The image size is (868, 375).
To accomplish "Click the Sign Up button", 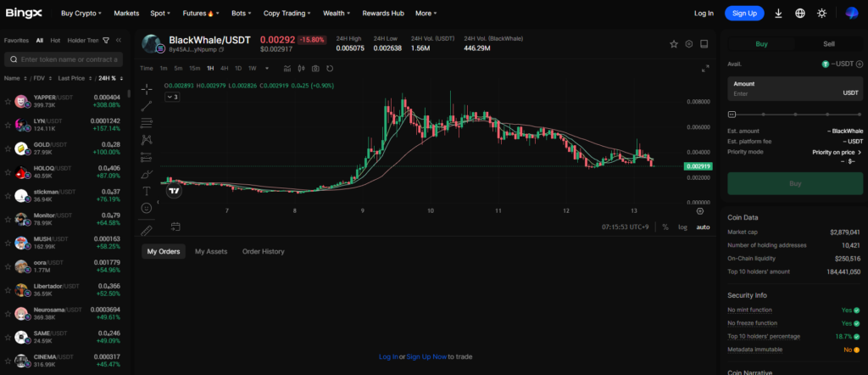I will [743, 14].
